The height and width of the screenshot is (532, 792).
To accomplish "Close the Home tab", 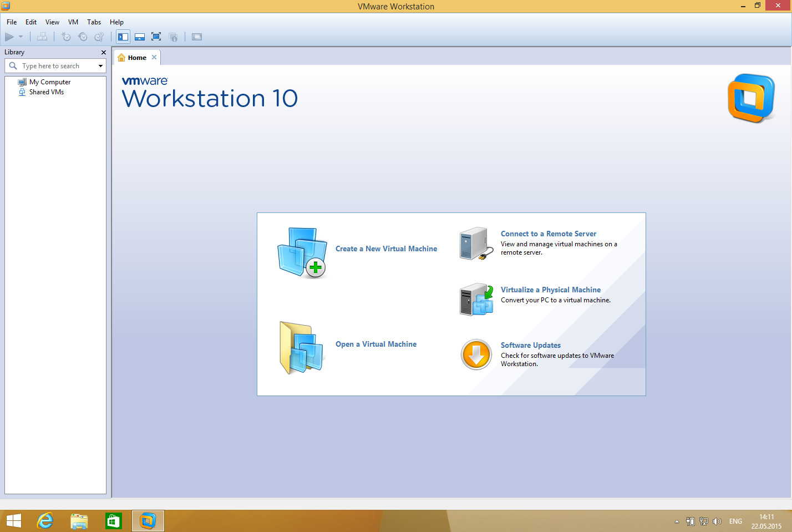I will coord(154,57).
